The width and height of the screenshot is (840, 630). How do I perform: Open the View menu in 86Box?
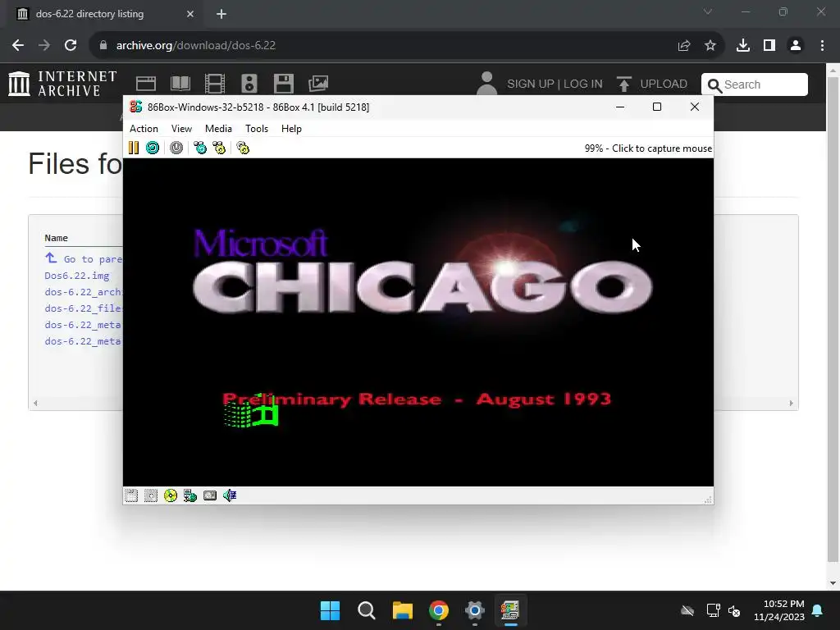point(181,129)
